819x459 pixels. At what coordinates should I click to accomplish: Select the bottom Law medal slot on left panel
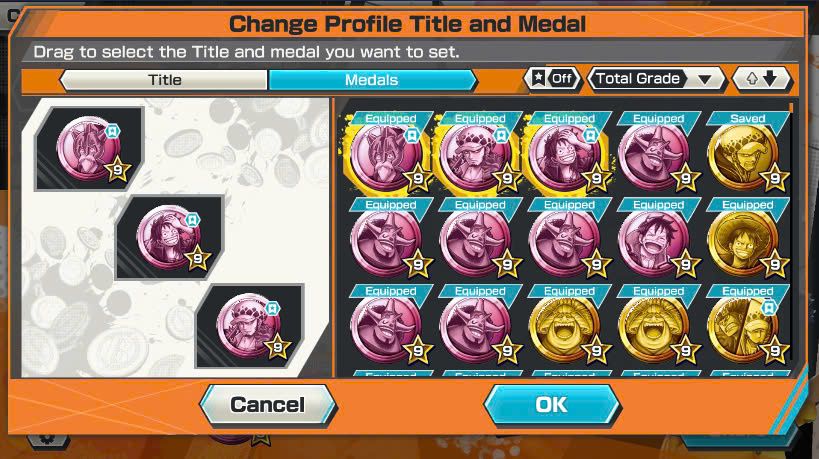click(250, 326)
